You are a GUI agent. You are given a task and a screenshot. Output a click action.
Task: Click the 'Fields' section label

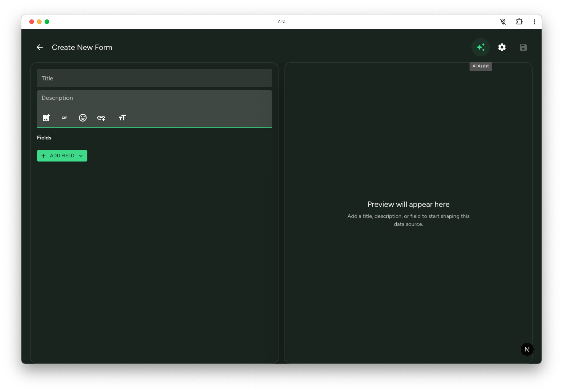tap(44, 138)
